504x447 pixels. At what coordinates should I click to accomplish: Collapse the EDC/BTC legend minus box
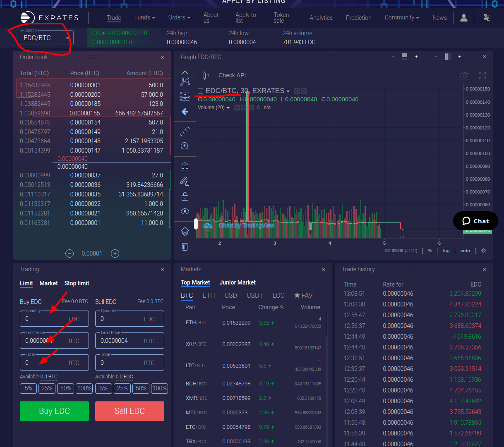[200, 91]
